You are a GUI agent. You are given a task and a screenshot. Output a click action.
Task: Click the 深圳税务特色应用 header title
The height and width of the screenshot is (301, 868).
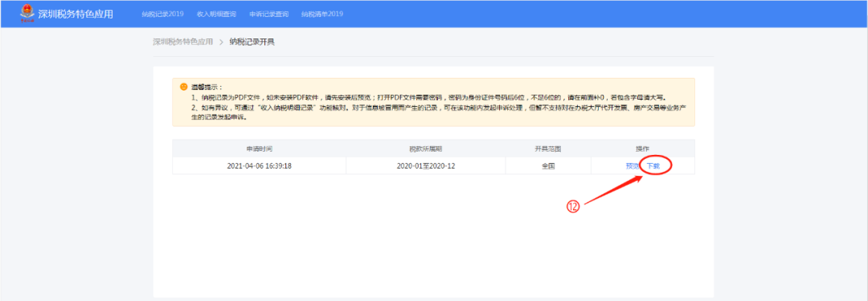coord(76,14)
